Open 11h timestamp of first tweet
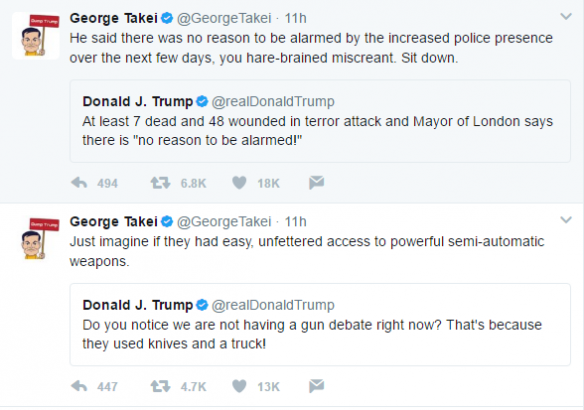Viewport: 584px width, 410px height. click(295, 18)
